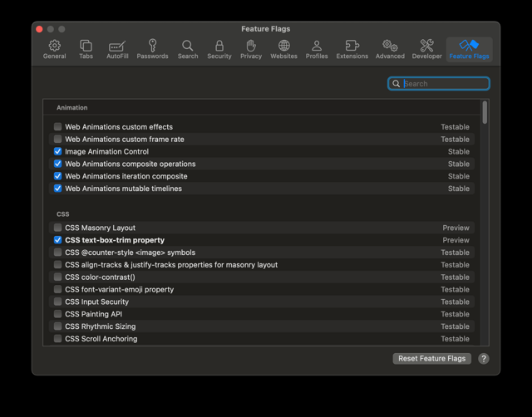Disable CSS text-box-trim property
This screenshot has width=532, height=417.
click(57, 240)
